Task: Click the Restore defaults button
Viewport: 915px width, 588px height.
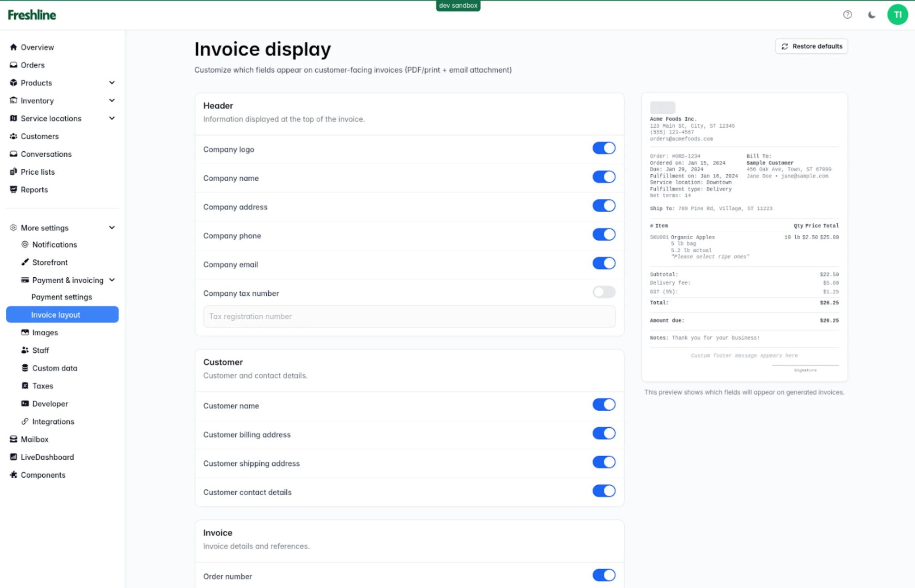Action: (811, 46)
